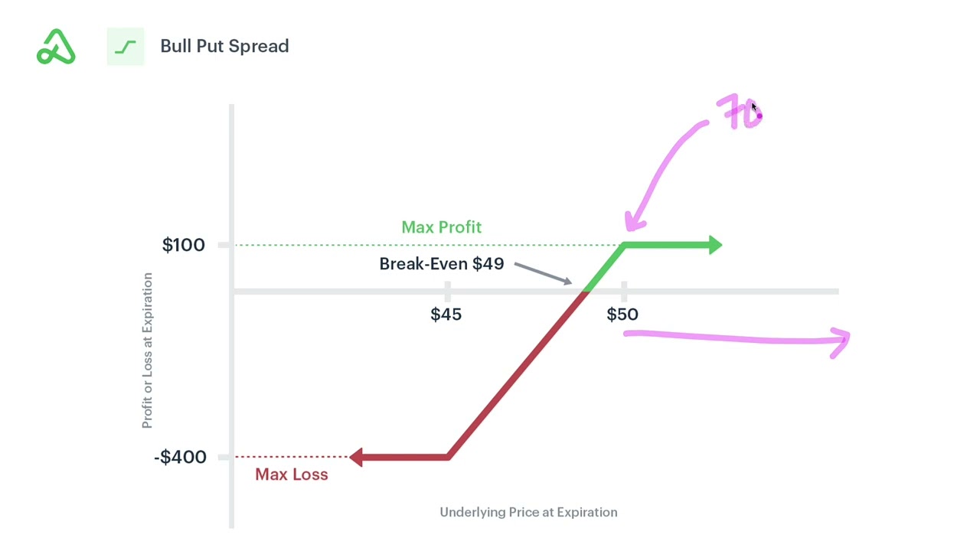980x551 pixels.
Task: Click the "Break-Even $49" label
Action: click(442, 264)
